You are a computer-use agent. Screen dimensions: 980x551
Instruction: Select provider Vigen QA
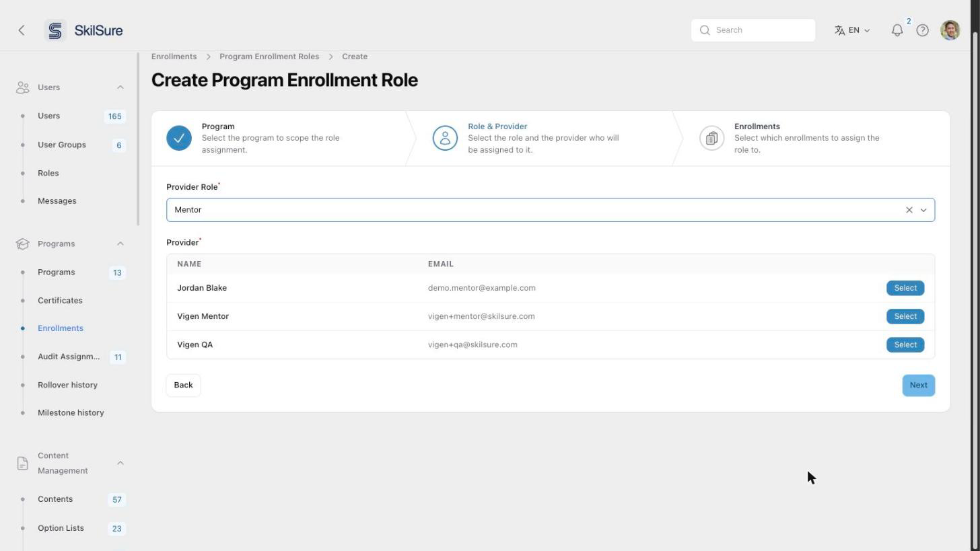pos(905,344)
